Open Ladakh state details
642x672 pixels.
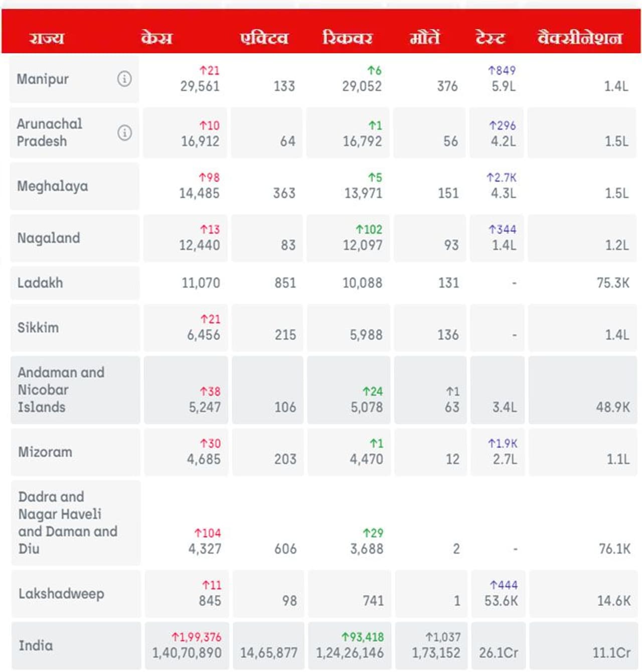40,283
